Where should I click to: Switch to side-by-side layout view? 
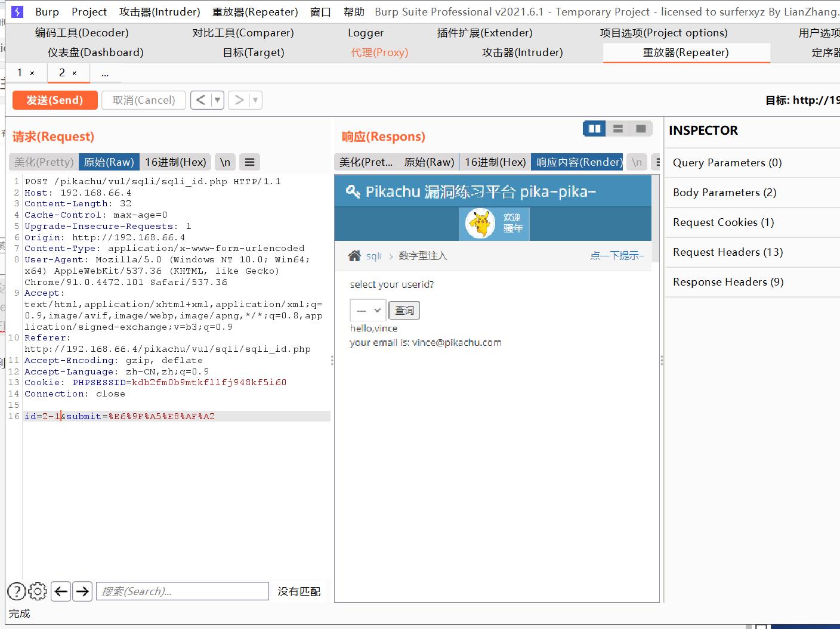pyautogui.click(x=595, y=129)
